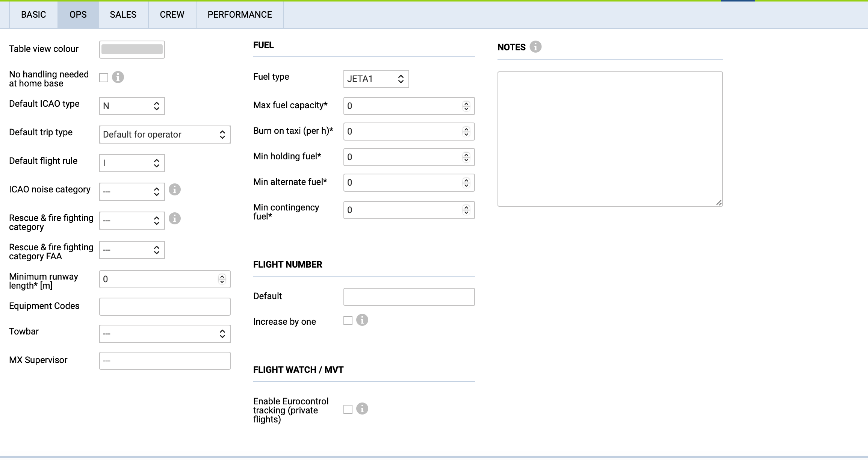Switch to the SALES tab
Viewport: 868px width, 460px height.
tap(123, 15)
